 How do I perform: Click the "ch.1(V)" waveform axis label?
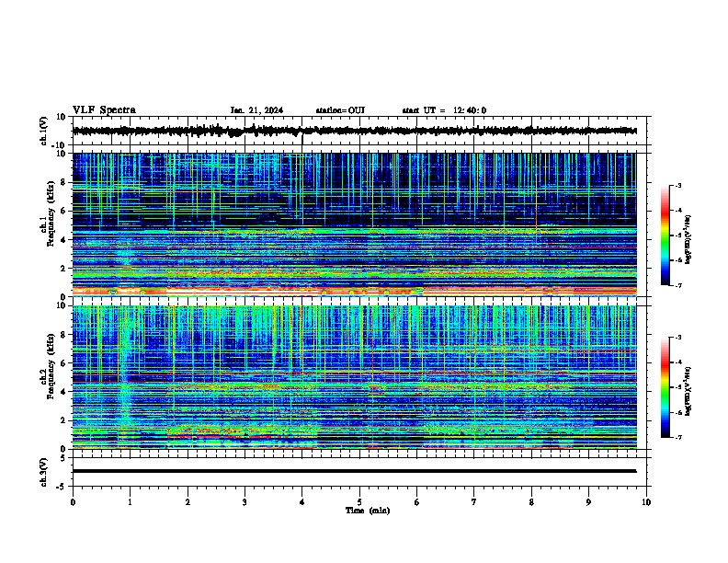click(44, 131)
